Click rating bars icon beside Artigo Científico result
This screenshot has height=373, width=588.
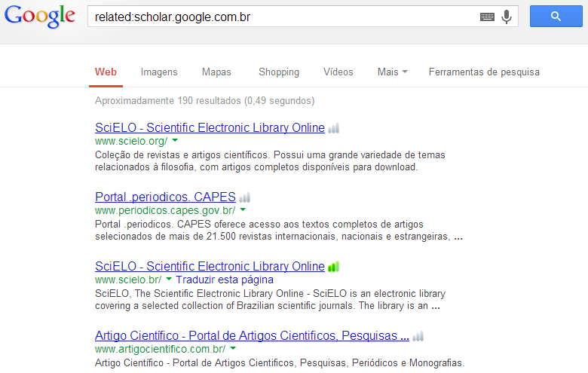(418, 336)
